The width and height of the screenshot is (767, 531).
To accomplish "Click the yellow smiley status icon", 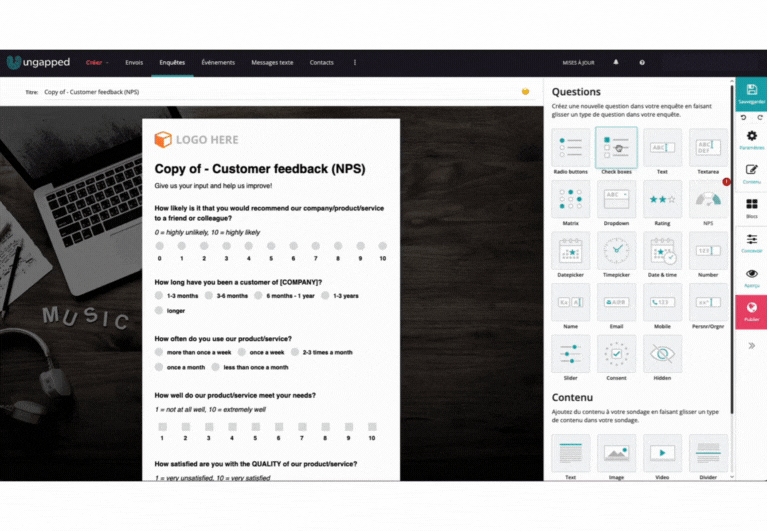I will tap(525, 91).
